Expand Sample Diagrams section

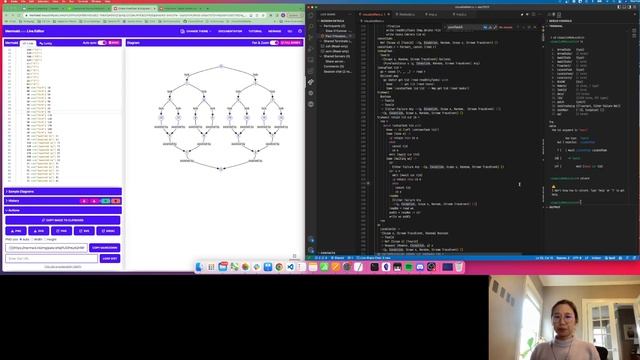(x=63, y=191)
